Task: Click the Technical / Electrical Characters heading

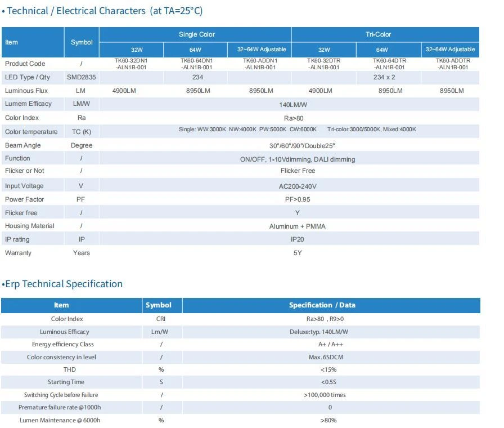Action: tap(102, 11)
